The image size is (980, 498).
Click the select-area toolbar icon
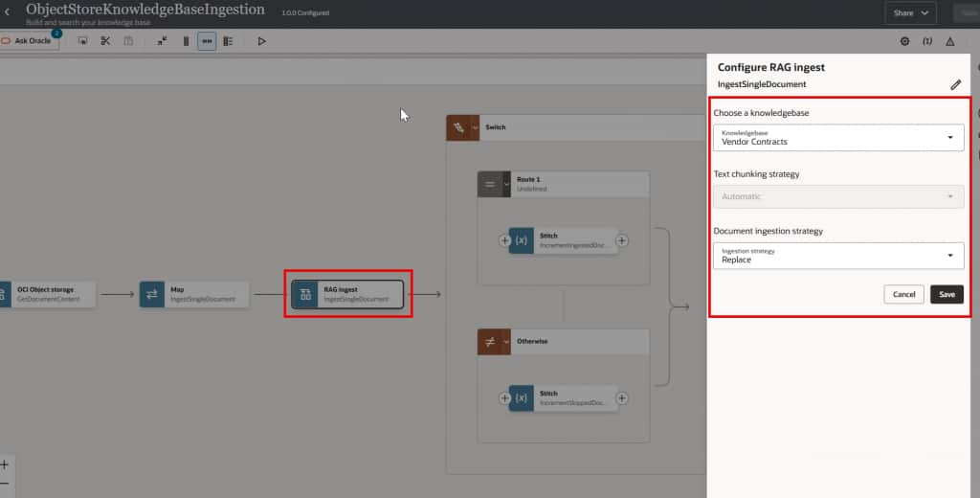[82, 40]
